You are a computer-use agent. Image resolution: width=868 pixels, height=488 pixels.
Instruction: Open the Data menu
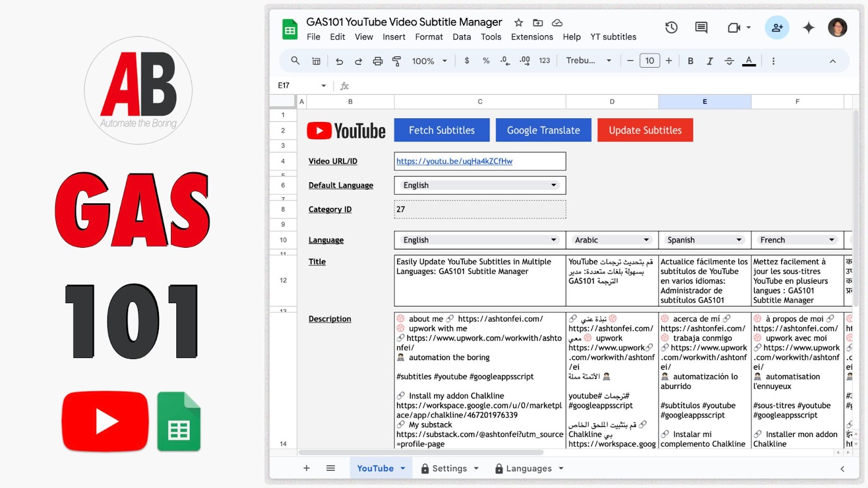coord(462,37)
